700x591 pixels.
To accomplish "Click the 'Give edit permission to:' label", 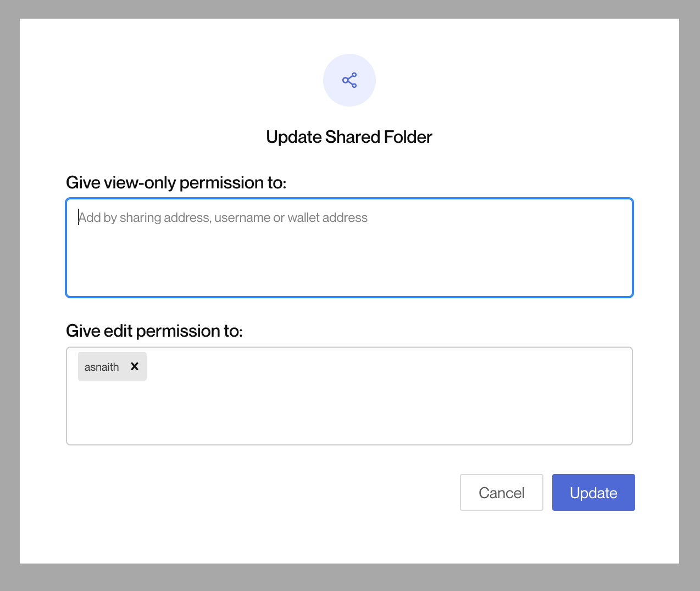I will [x=154, y=330].
